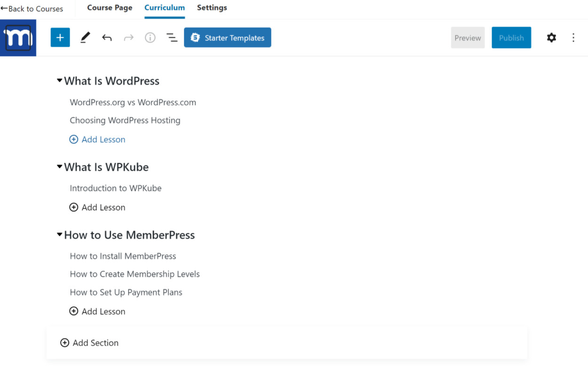The image size is (588, 373).
Task: Open Starter Templates
Action: coord(228,38)
